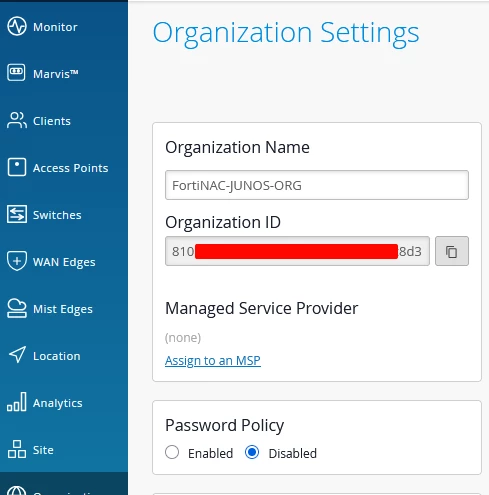The height and width of the screenshot is (495, 489).
Task: Click the WAN Edges shield icon
Action: [x=17, y=261]
